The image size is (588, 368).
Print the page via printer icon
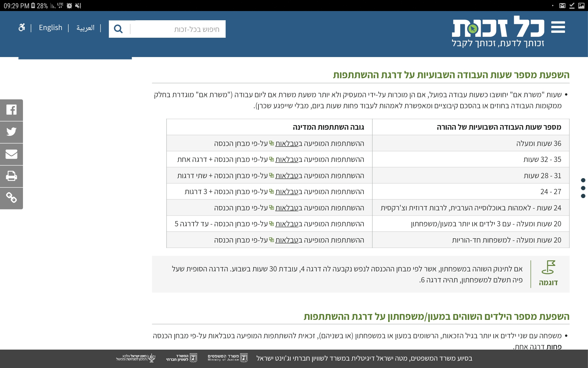pyautogui.click(x=11, y=176)
